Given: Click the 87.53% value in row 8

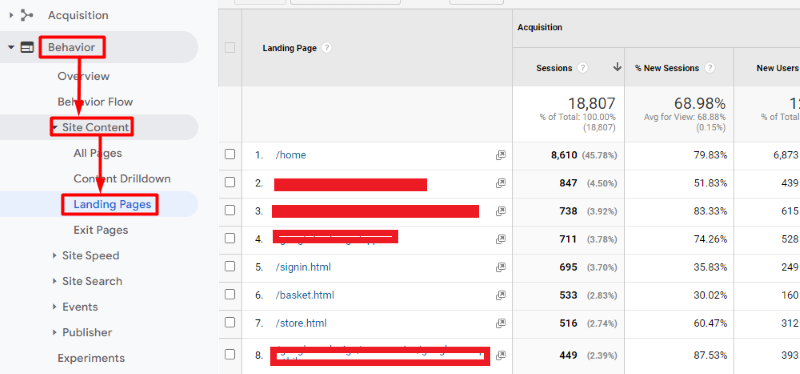Looking at the screenshot, I should click(x=710, y=355).
